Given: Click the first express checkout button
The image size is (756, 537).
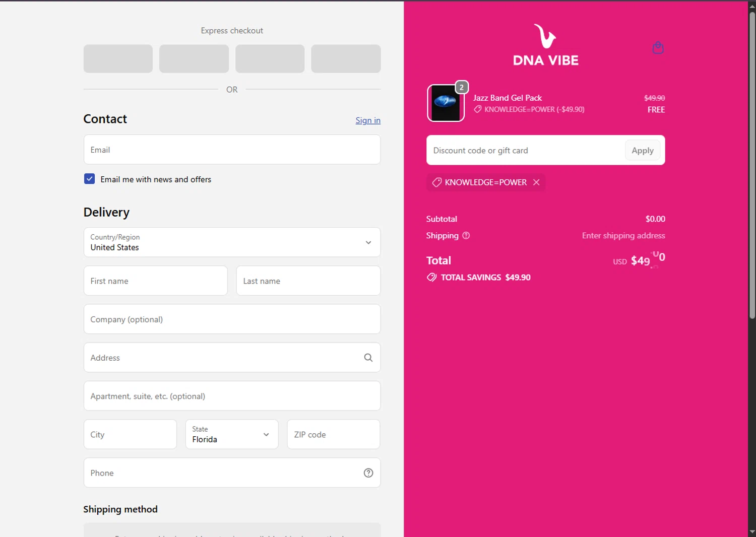Looking at the screenshot, I should [118, 58].
